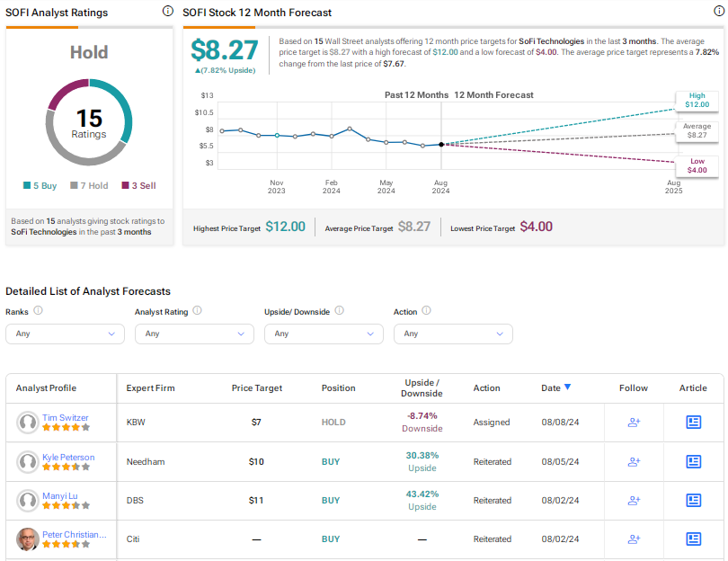Click the 08/05/24 date cell
This screenshot has width=728, height=561.
click(560, 461)
